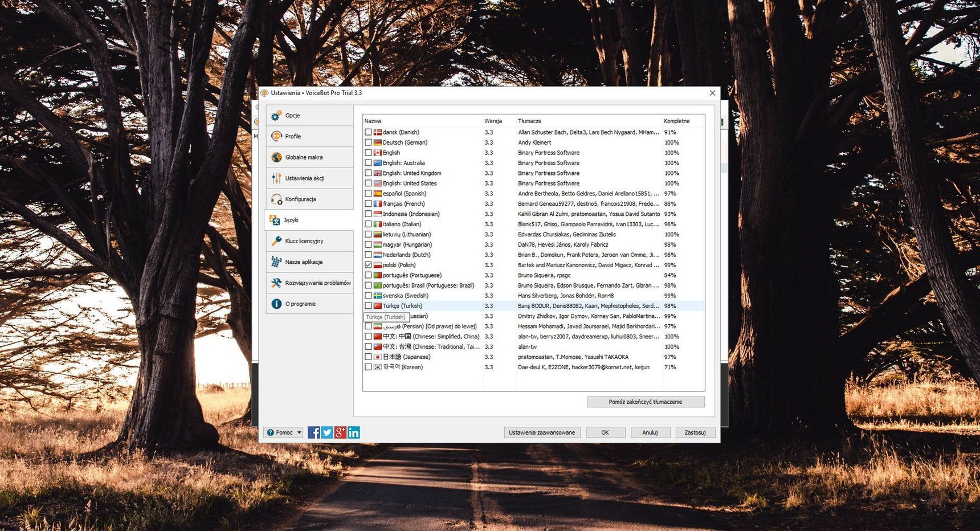Switch to the Profile settings page

[309, 136]
